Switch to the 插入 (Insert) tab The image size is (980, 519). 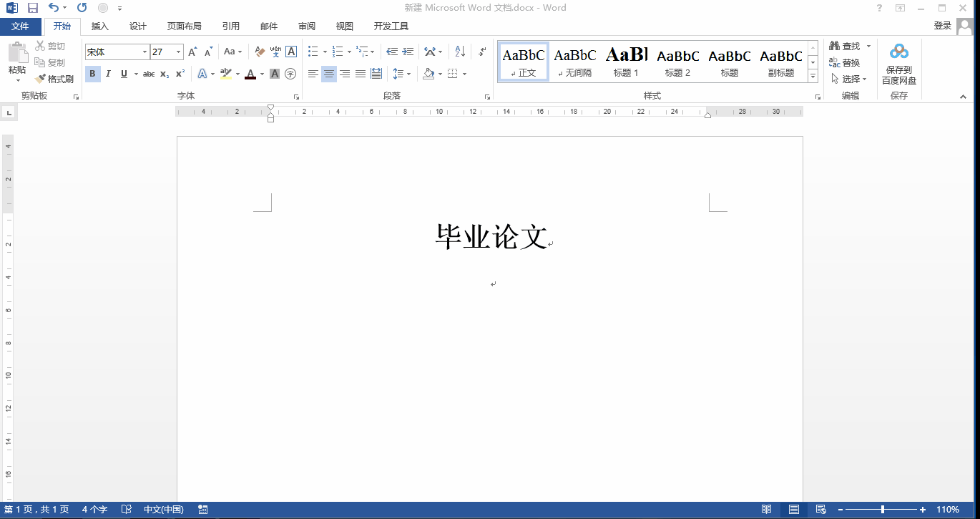tap(100, 26)
